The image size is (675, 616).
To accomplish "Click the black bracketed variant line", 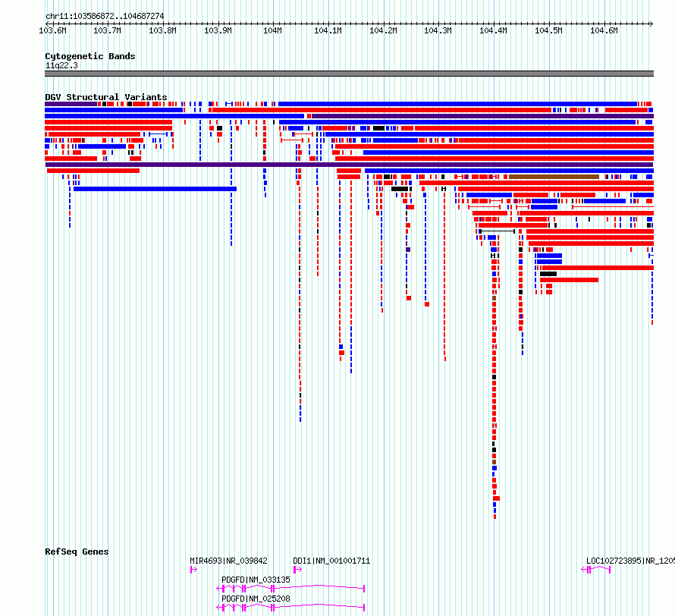I will [498, 231].
